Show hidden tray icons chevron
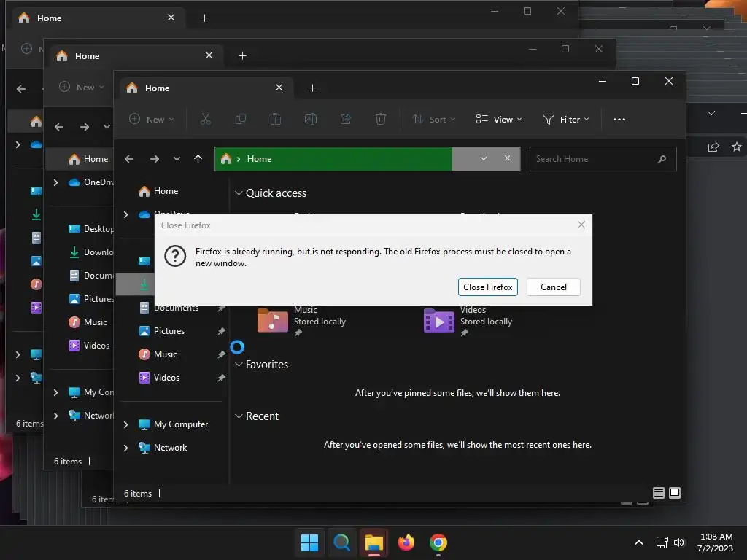747x560 pixels. click(x=639, y=542)
